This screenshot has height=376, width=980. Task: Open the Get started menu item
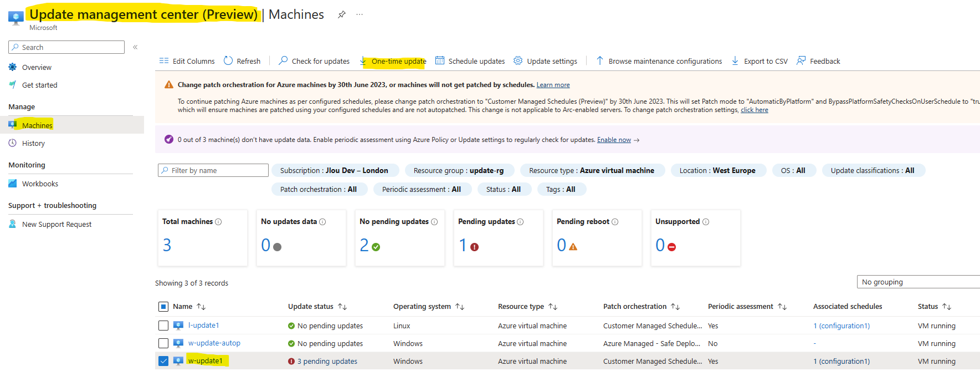click(40, 85)
